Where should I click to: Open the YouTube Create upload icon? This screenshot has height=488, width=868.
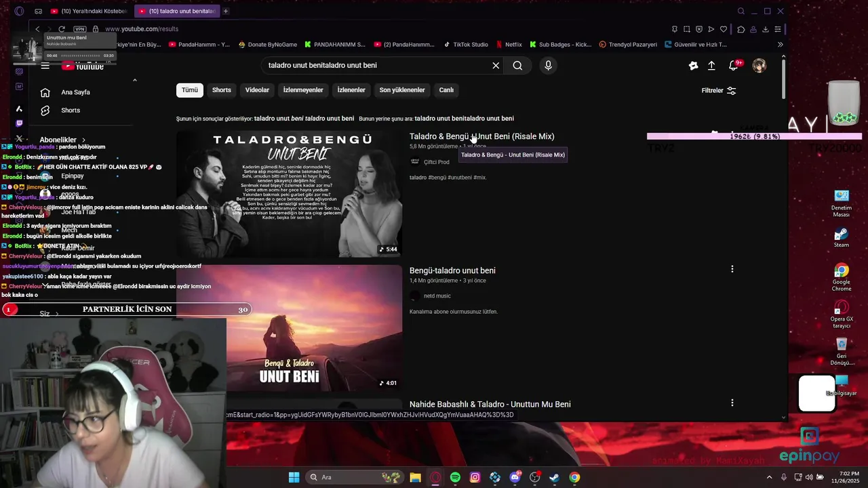tap(711, 66)
